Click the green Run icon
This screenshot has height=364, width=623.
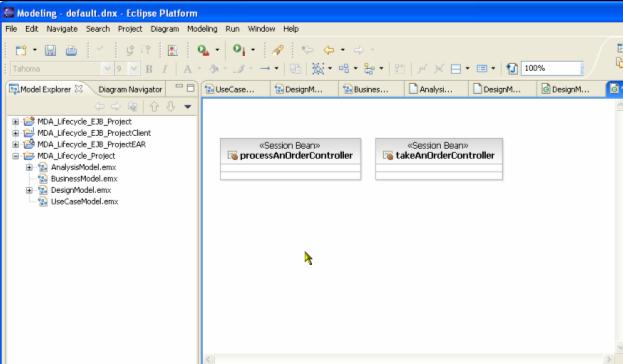pos(239,50)
